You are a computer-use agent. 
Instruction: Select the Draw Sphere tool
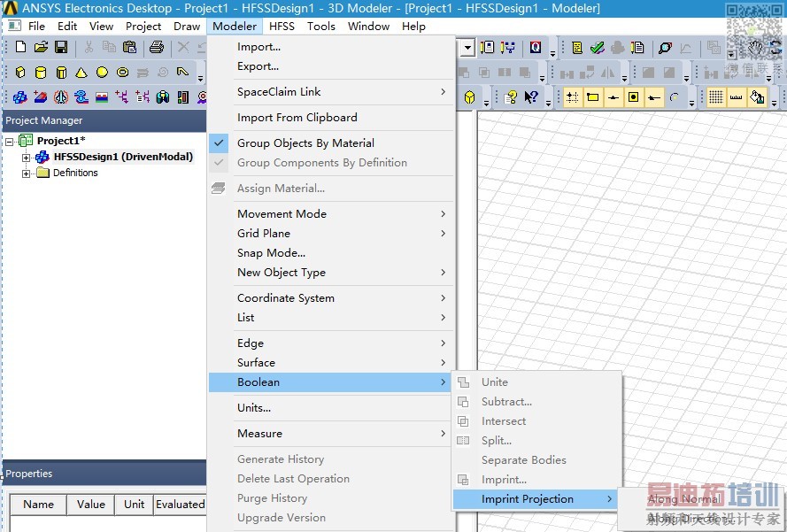point(102,73)
